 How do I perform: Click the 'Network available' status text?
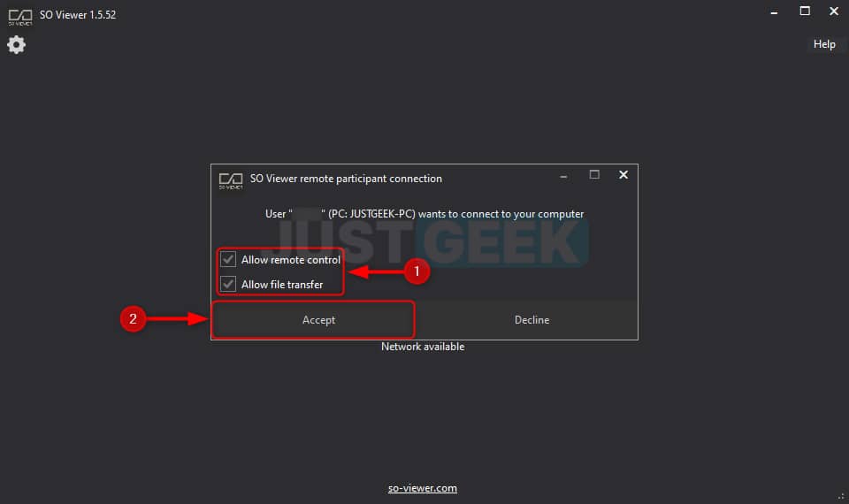pyautogui.click(x=423, y=347)
